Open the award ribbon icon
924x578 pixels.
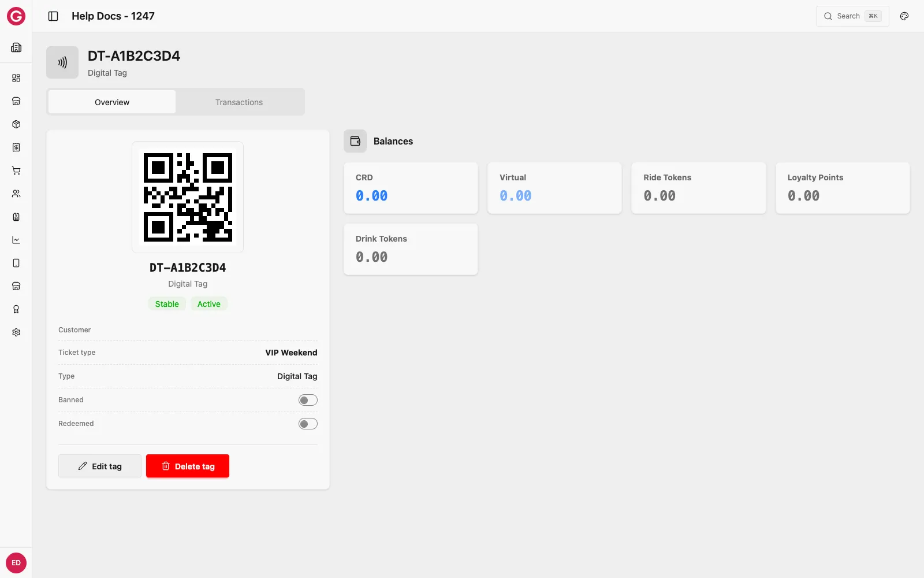(16, 309)
